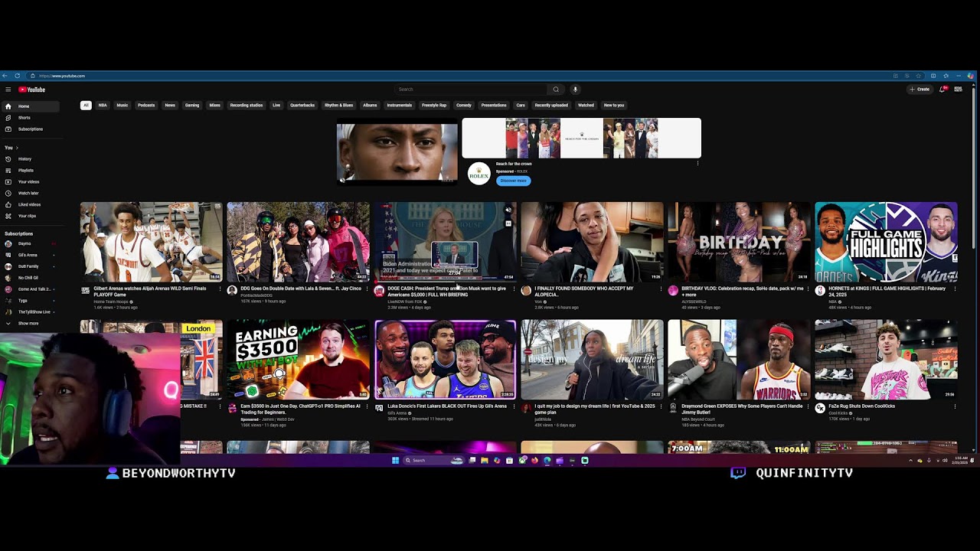Image resolution: width=980 pixels, height=551 pixels.
Task: Expand the You section chevron
Action: point(17,148)
